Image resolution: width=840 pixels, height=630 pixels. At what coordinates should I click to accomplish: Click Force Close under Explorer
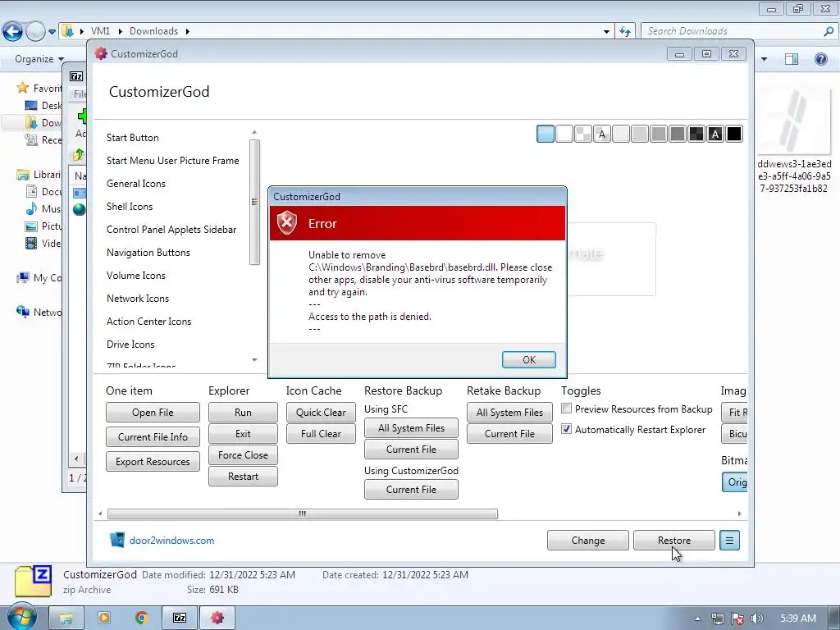point(243,455)
